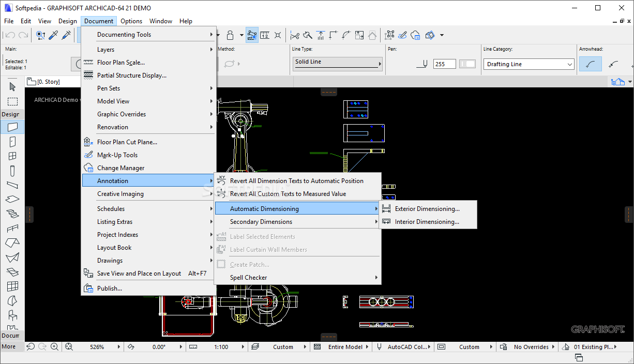Click the Trim scissors icon

click(x=295, y=35)
